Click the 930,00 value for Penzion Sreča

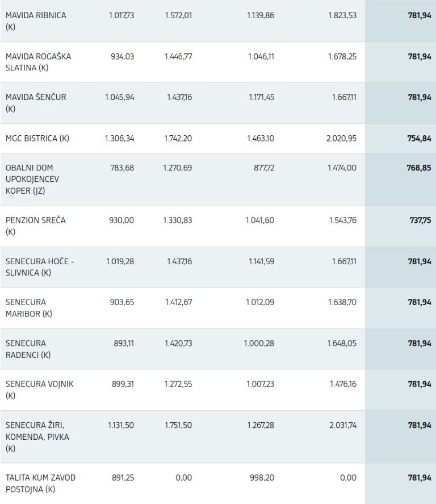[x=121, y=220]
